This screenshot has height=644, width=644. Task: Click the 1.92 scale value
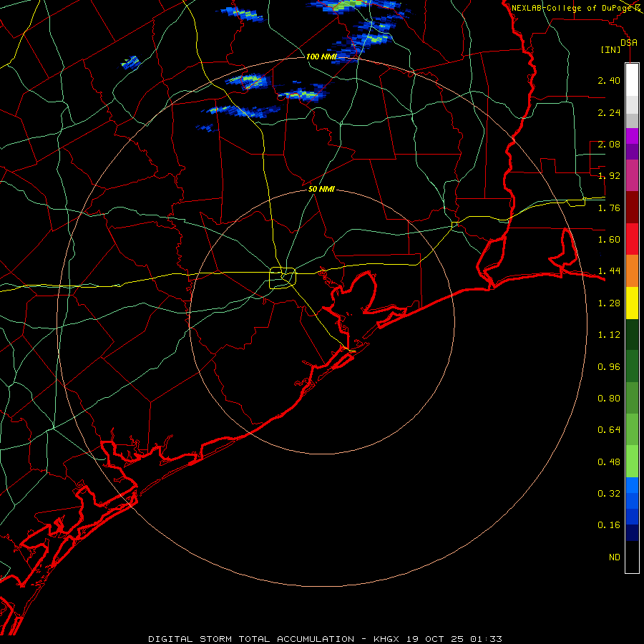tap(609, 176)
